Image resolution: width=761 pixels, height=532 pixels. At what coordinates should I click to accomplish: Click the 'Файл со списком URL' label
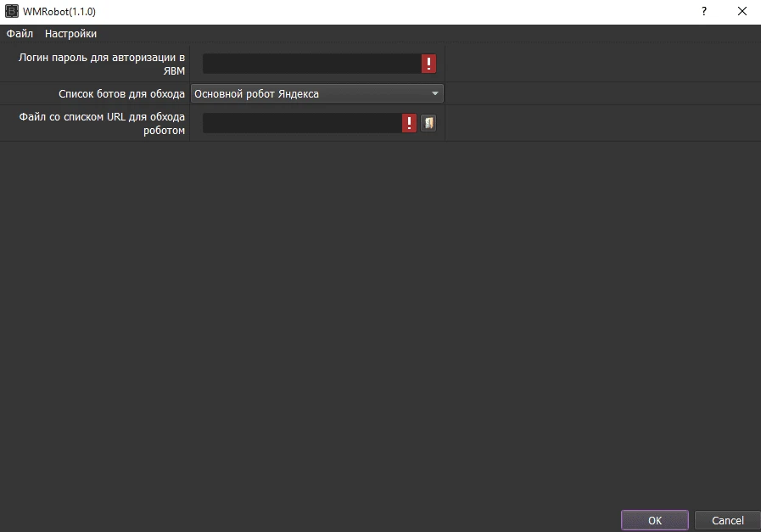pos(102,124)
